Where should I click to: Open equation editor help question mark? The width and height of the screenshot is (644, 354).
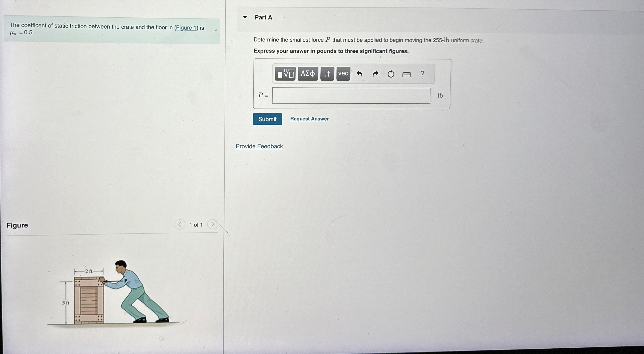[422, 74]
